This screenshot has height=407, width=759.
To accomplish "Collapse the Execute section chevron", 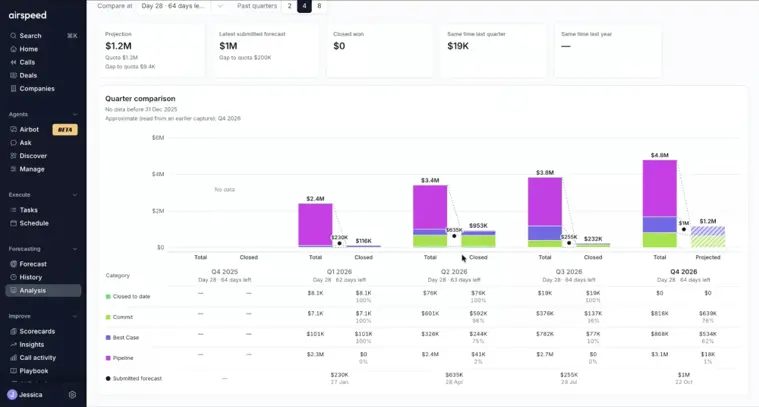I will point(75,195).
